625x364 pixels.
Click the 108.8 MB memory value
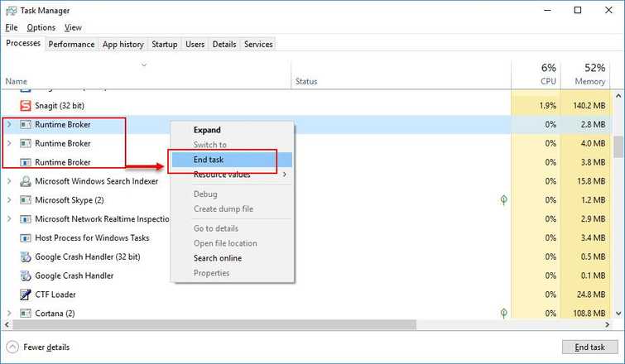589,314
